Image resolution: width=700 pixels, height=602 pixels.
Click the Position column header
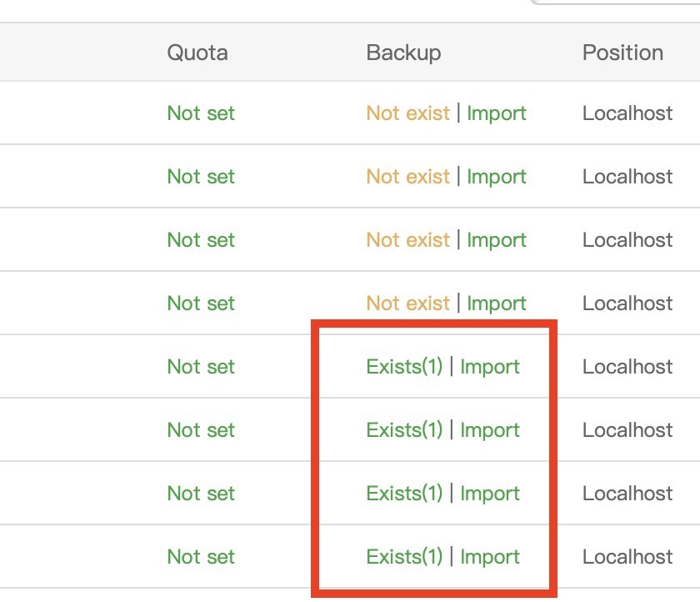[622, 53]
